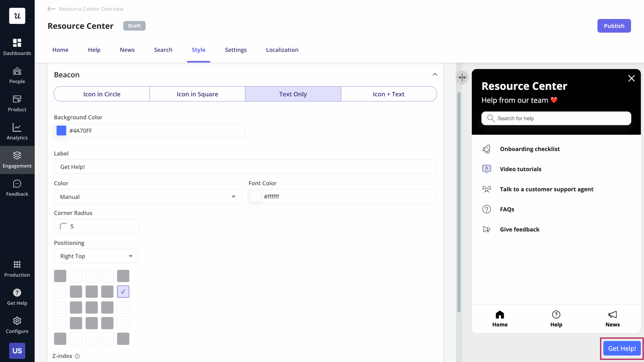
Task: Click the News megaphone icon in preview
Action: point(612,314)
